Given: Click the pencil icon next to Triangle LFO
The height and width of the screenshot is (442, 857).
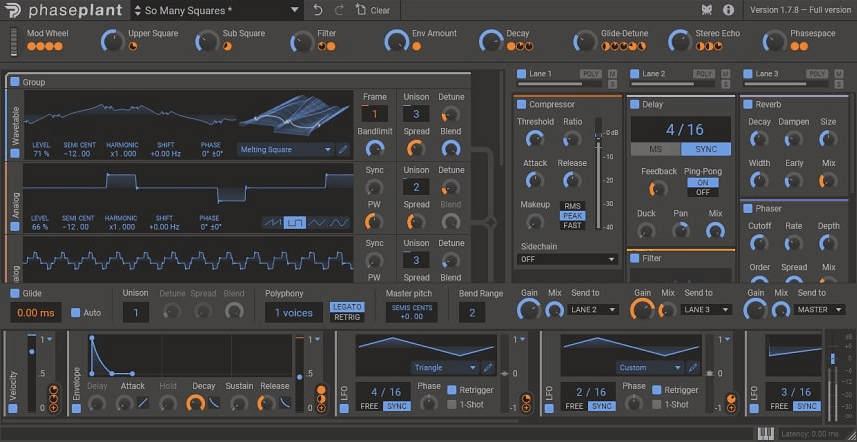Looking at the screenshot, I should click(489, 367).
